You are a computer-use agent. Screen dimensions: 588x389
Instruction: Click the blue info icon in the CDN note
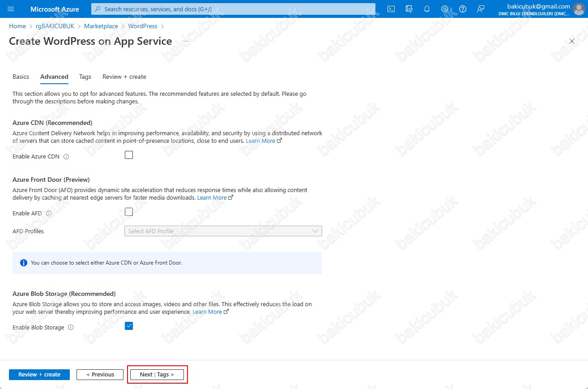pos(24,263)
